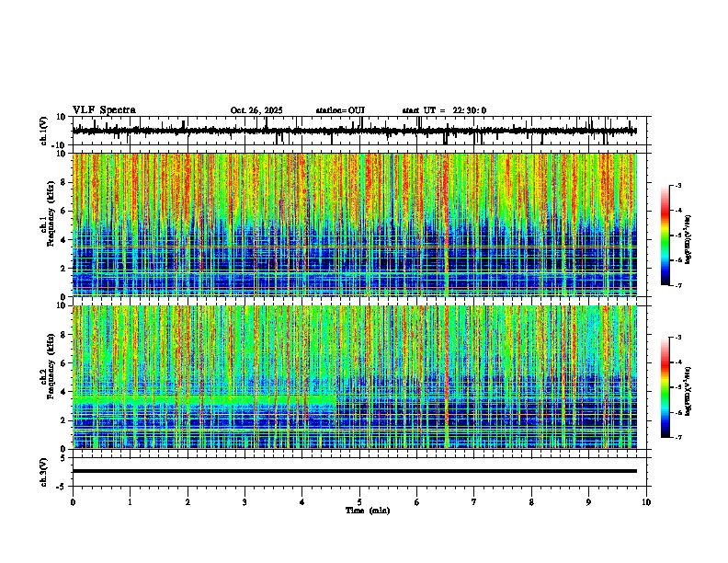
Task: Click the "ch.3(V)" axis label
Action: pyautogui.click(x=44, y=473)
